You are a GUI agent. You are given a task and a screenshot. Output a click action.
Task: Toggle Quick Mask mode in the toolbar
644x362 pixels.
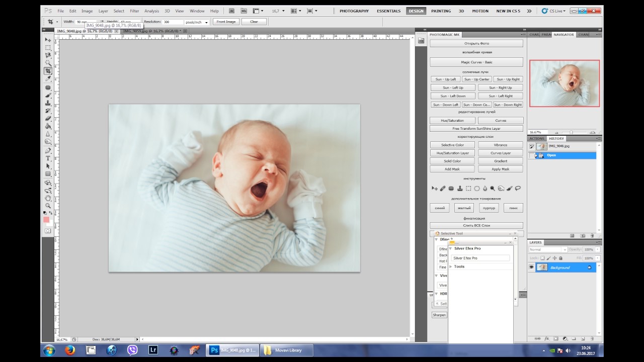click(48, 231)
